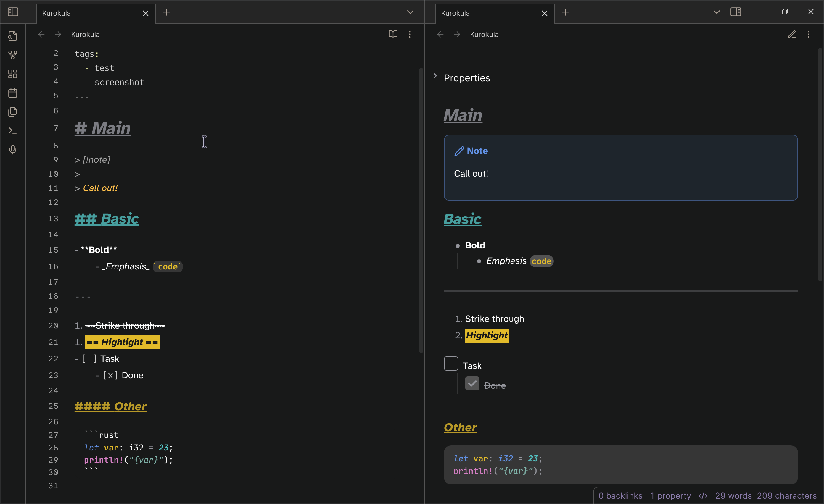Click the Strike through item in preview
824x504 pixels.
[x=494, y=319]
